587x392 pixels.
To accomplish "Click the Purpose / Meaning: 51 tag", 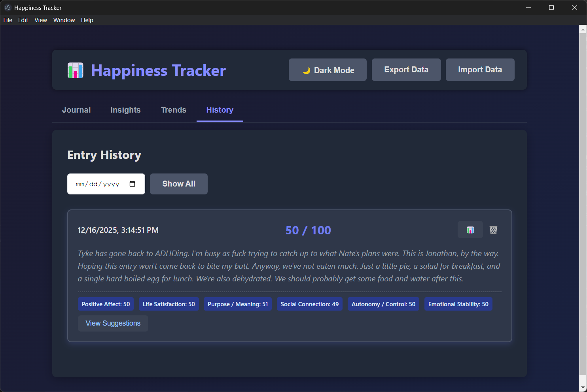I will (238, 304).
